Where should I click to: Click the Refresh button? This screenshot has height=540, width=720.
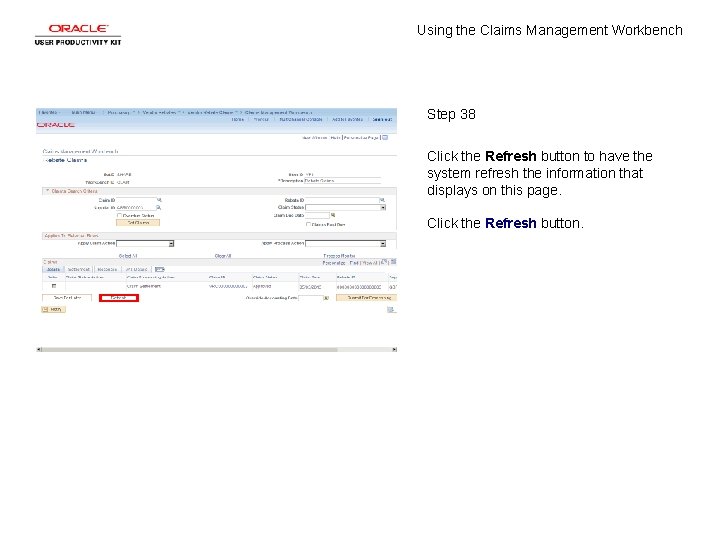pos(119,298)
